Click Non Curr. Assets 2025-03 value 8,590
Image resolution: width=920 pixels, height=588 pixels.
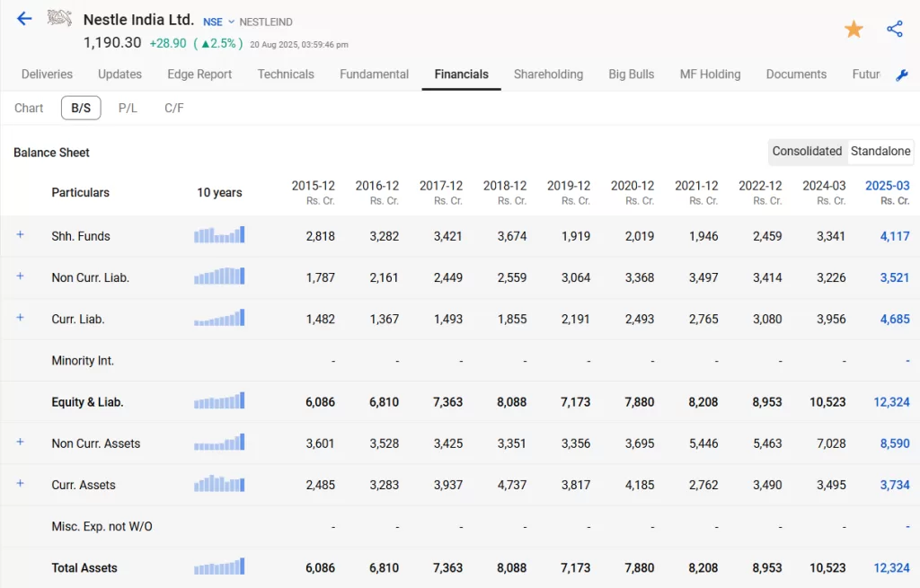tap(895, 443)
